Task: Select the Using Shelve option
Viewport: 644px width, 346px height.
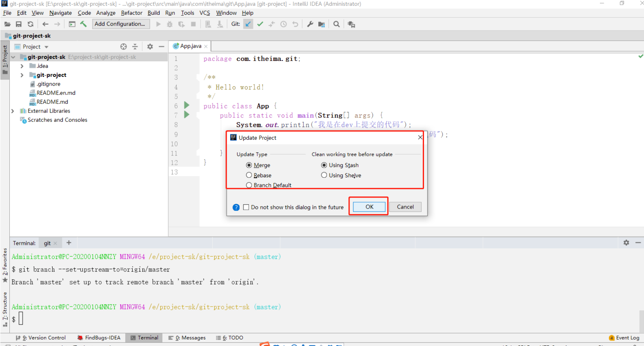Action: coord(324,175)
